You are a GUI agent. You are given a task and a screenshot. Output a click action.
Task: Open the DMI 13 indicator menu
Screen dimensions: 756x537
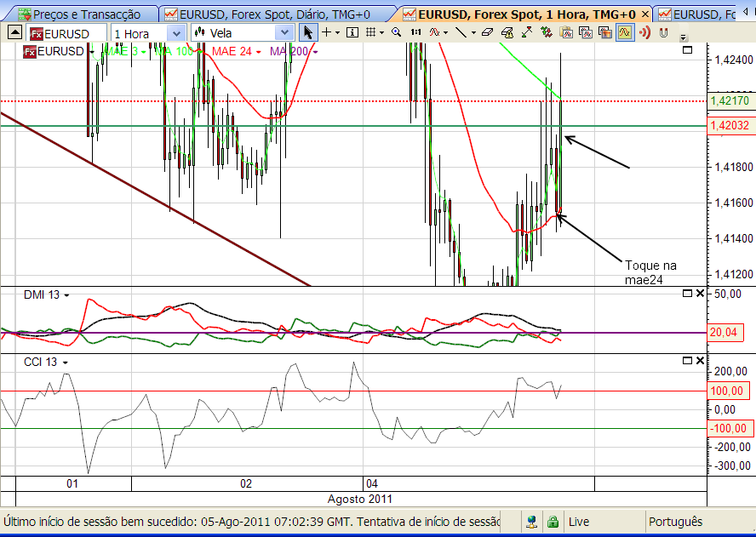tap(66, 295)
